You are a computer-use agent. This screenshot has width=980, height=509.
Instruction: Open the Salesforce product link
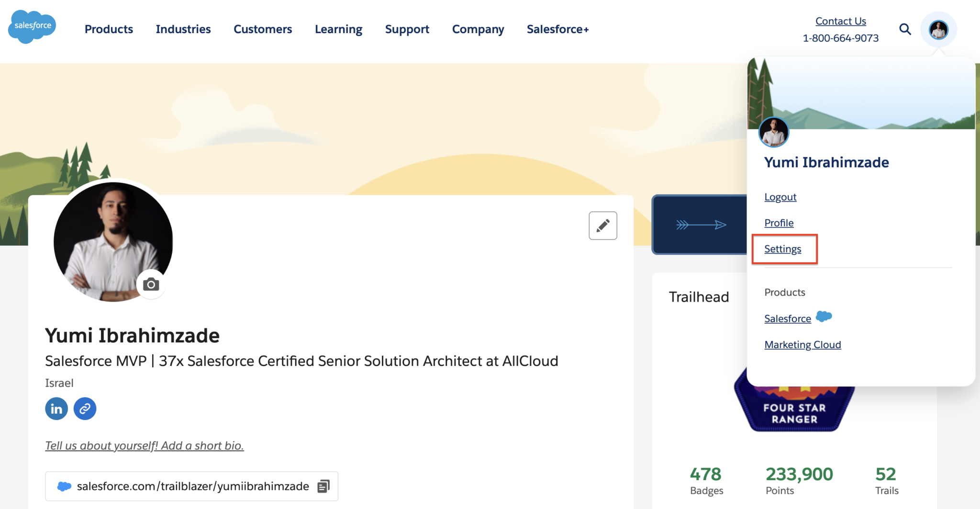[x=788, y=319]
